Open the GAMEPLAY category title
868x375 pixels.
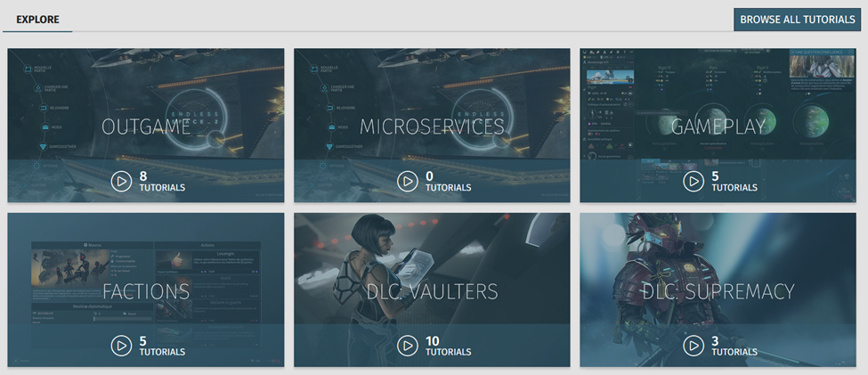(x=718, y=126)
